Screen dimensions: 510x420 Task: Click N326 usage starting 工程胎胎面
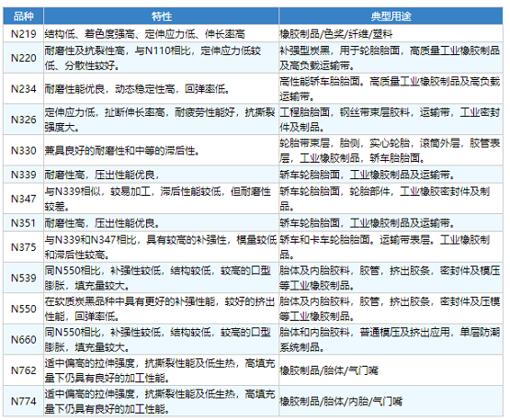(x=390, y=119)
